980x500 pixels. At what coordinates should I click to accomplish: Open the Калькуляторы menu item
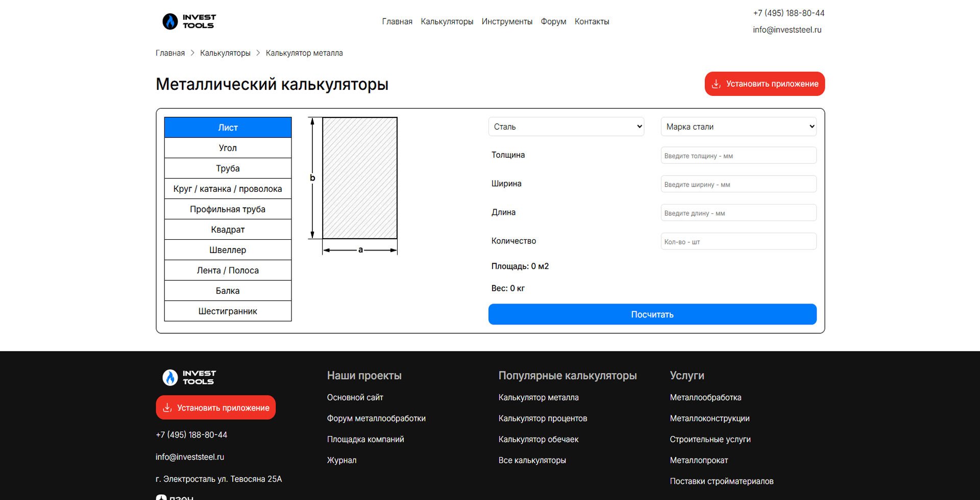click(447, 21)
